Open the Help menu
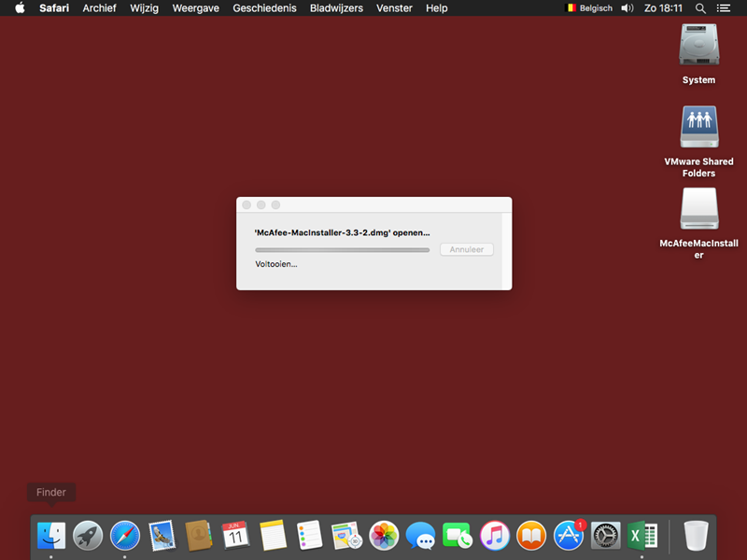 [436, 8]
